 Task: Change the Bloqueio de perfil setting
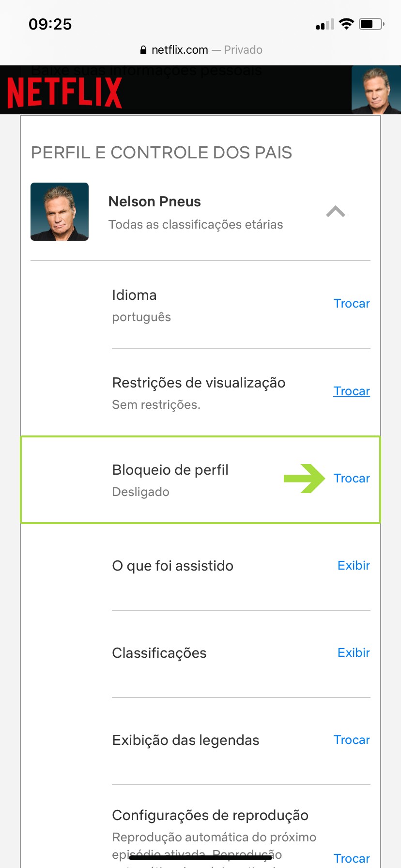[x=352, y=479]
